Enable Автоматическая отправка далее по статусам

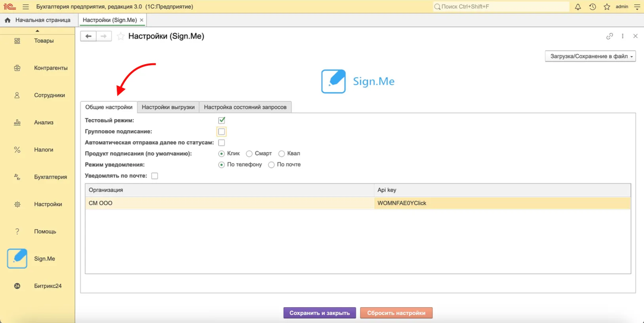click(x=221, y=142)
